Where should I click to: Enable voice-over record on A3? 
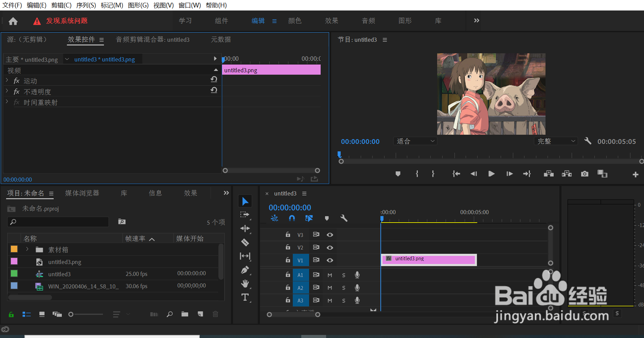(357, 300)
